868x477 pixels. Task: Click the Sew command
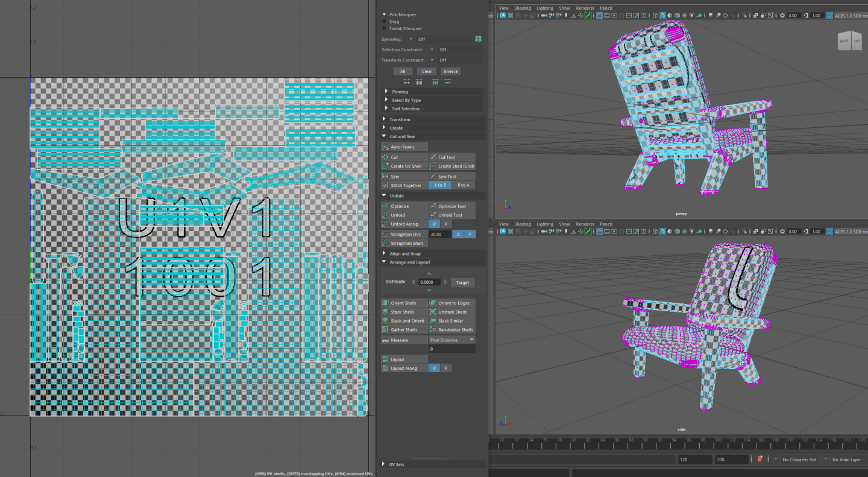404,177
